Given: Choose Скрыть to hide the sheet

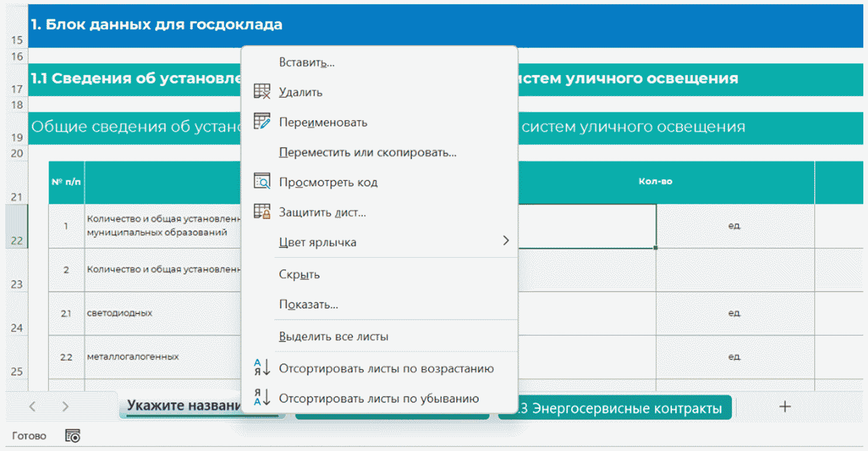Looking at the screenshot, I should click(x=299, y=275).
